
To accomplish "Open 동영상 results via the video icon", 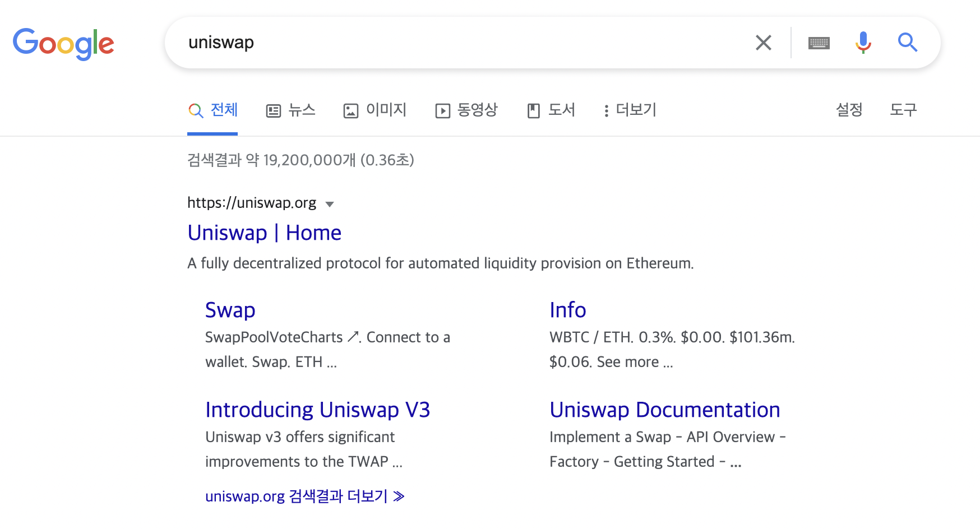I will click(x=443, y=110).
